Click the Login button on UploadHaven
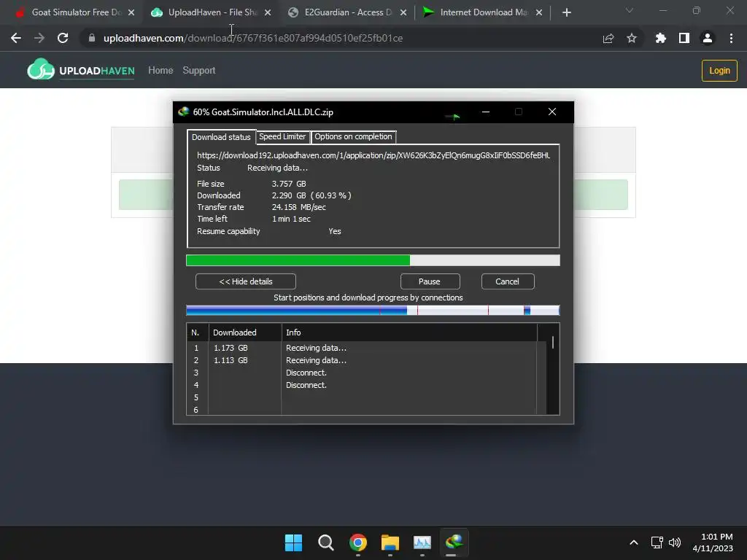 719,71
